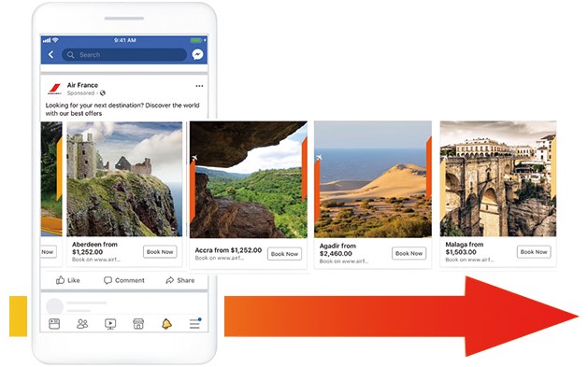Click the Air France logo avatar
Viewport: 588px width, 367px height.
(x=54, y=89)
